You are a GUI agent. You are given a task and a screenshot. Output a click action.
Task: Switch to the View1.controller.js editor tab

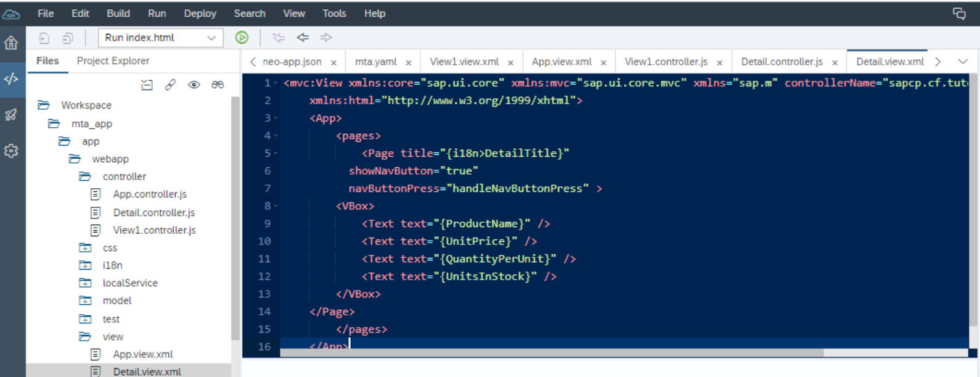point(666,62)
